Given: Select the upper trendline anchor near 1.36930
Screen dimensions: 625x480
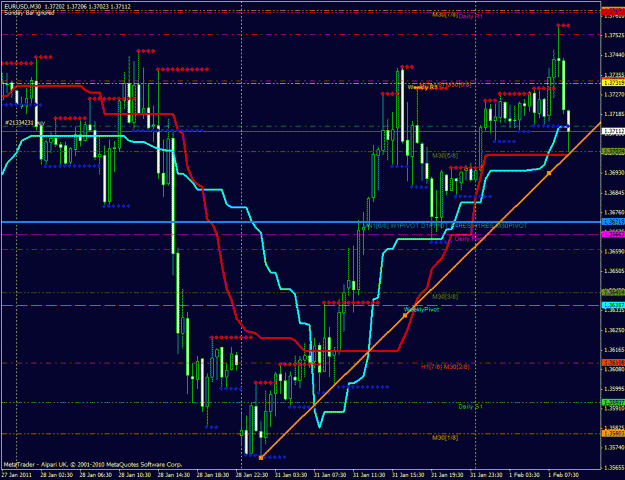Looking at the screenshot, I should tap(549, 173).
